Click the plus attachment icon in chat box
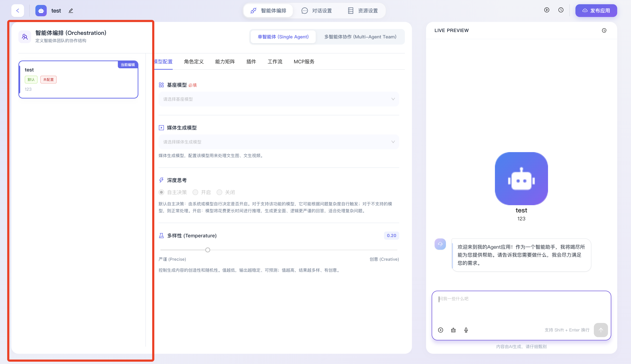 440,330
